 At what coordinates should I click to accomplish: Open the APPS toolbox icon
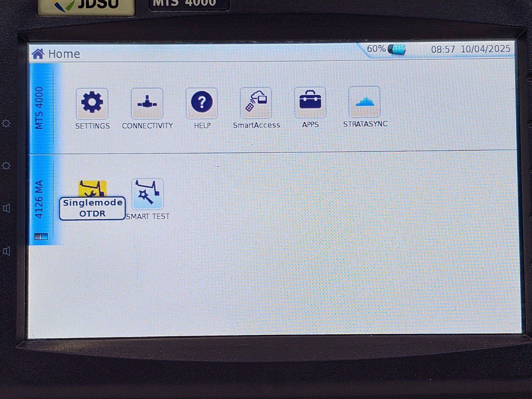(x=310, y=102)
